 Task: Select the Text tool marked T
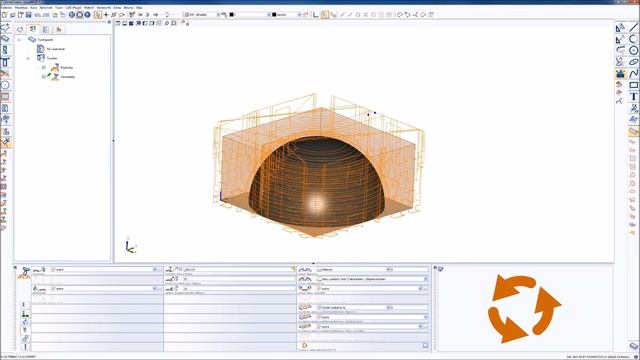tap(633, 96)
